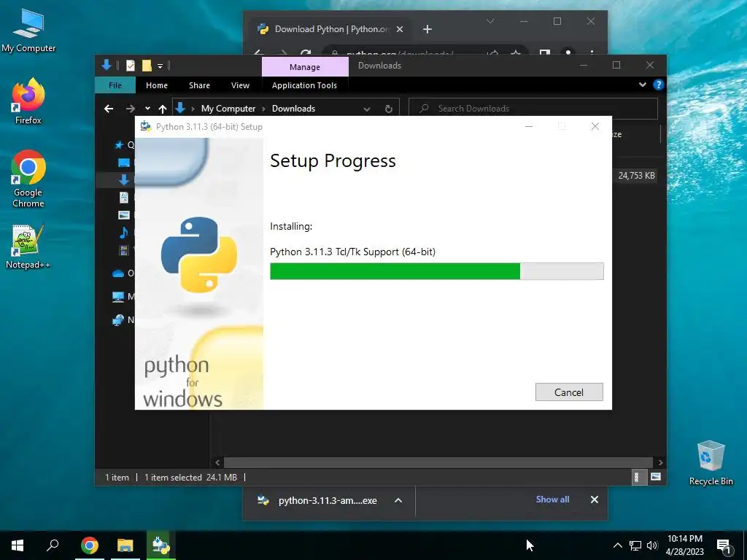This screenshot has height=560, width=747.
Task: Open the Windows Start menu
Action: coord(18,545)
